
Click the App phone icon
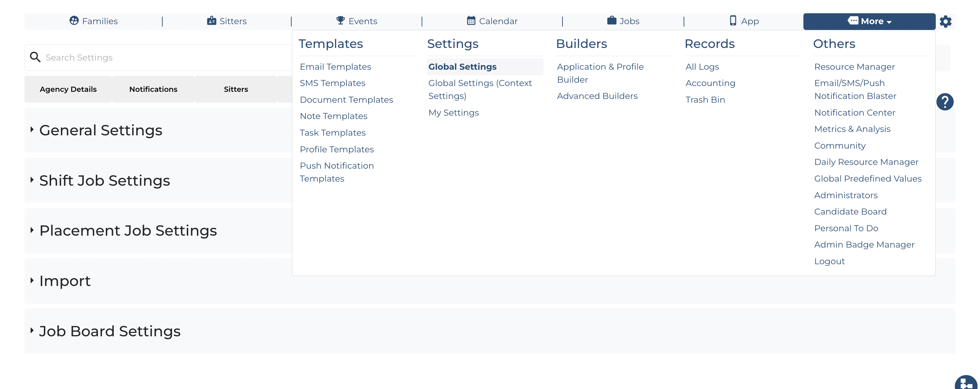(x=733, y=20)
